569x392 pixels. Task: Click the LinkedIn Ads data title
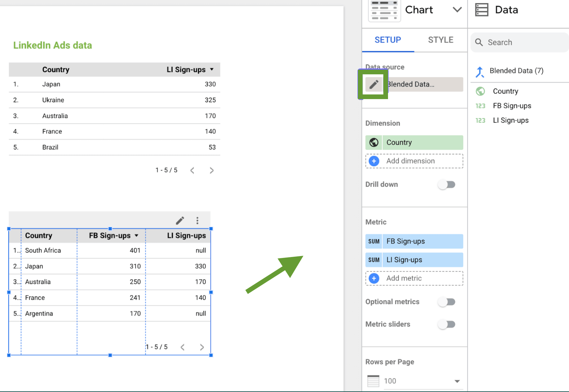pos(53,45)
